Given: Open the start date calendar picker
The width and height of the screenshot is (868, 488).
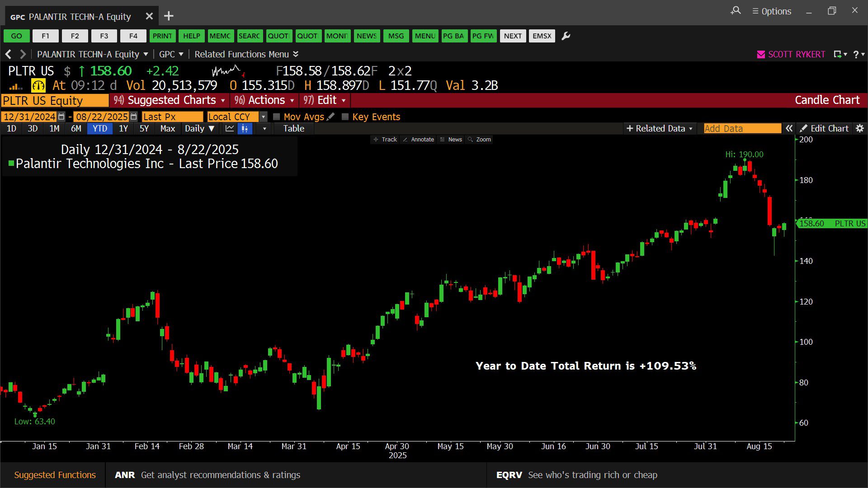Looking at the screenshot, I should tap(61, 117).
